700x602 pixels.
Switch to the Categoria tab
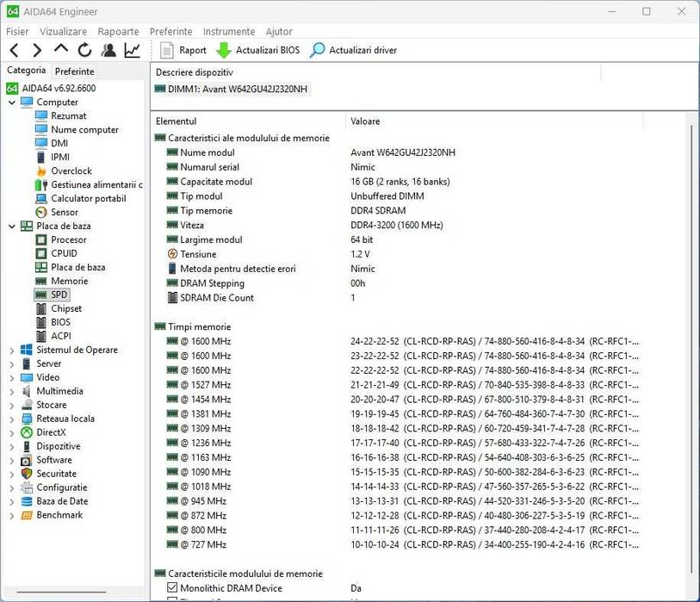pyautogui.click(x=27, y=70)
